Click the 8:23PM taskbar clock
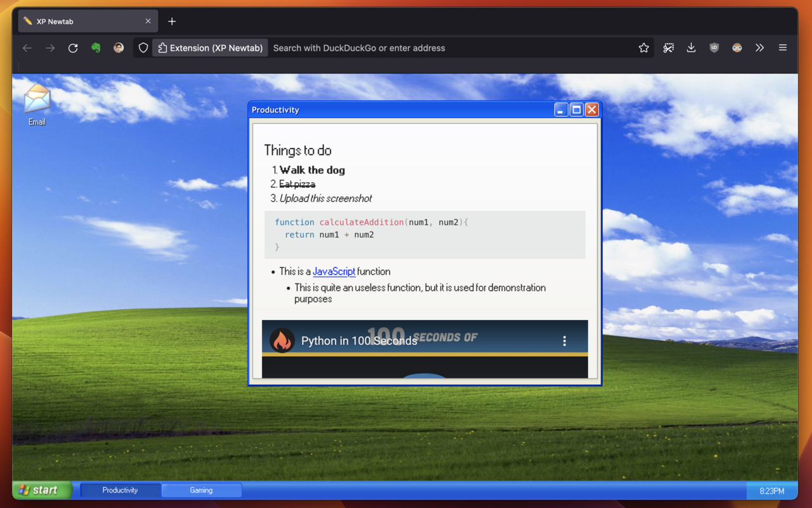 (771, 491)
